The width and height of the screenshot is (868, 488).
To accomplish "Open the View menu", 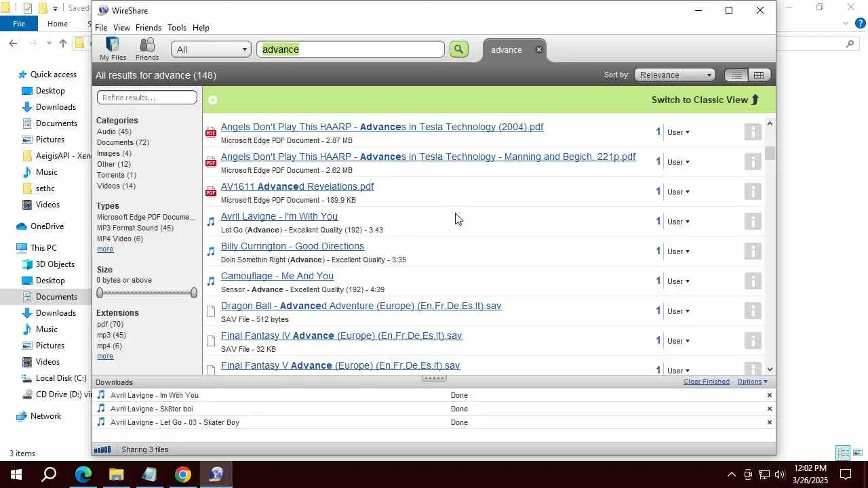I will (x=121, y=28).
